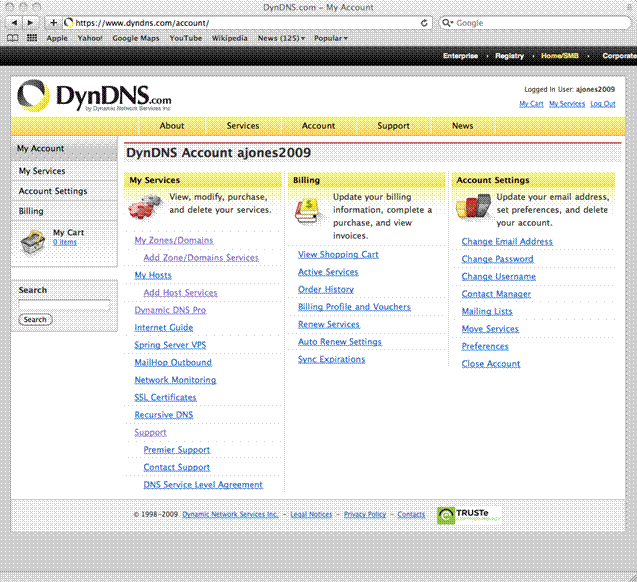Open Contact Support link
The image size is (637, 582).
(x=177, y=467)
